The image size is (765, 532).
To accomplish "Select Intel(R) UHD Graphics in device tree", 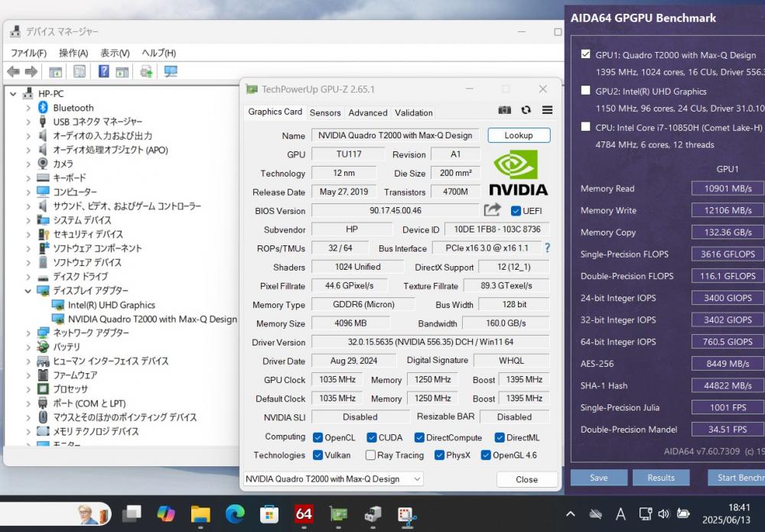I will tap(111, 305).
